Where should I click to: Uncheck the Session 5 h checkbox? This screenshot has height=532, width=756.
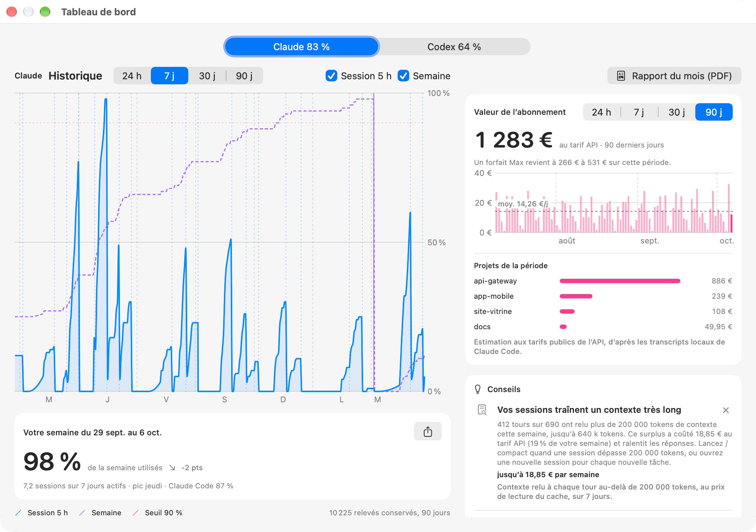click(331, 76)
